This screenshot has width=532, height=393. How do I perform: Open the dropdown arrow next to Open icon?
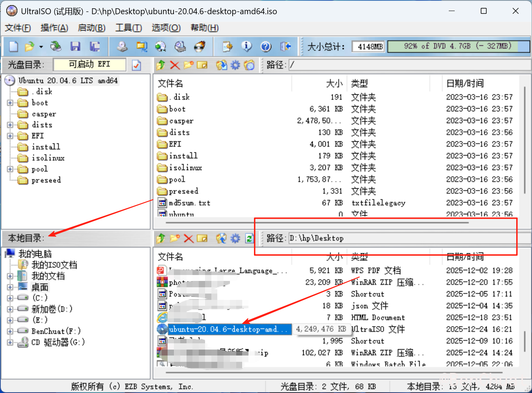(41, 47)
